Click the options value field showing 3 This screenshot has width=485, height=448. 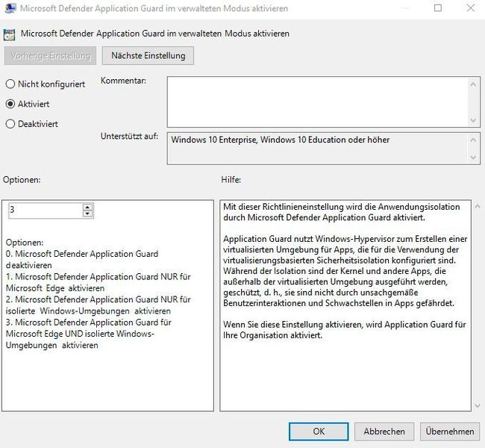pyautogui.click(x=46, y=211)
